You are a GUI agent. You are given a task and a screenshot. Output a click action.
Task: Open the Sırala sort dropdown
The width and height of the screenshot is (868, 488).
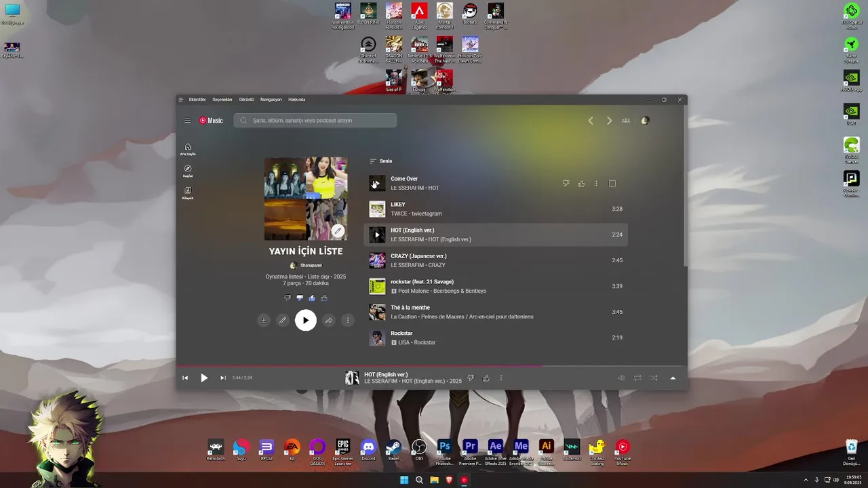click(381, 161)
